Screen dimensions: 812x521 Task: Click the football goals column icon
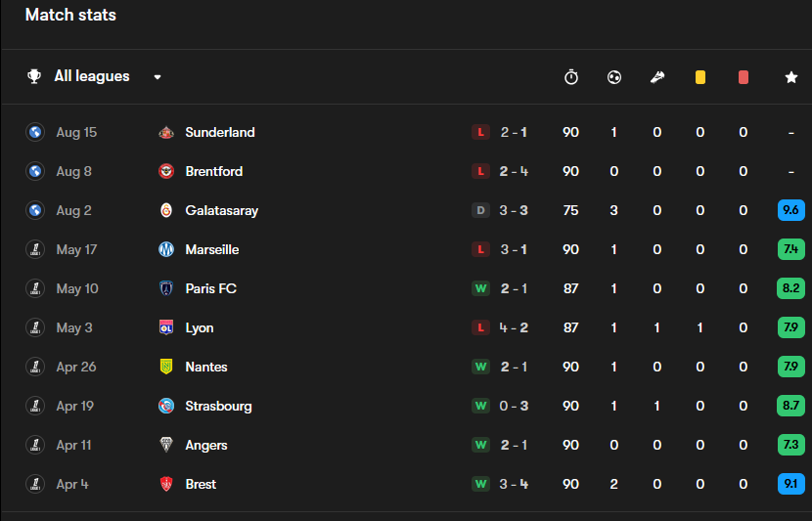(x=614, y=77)
